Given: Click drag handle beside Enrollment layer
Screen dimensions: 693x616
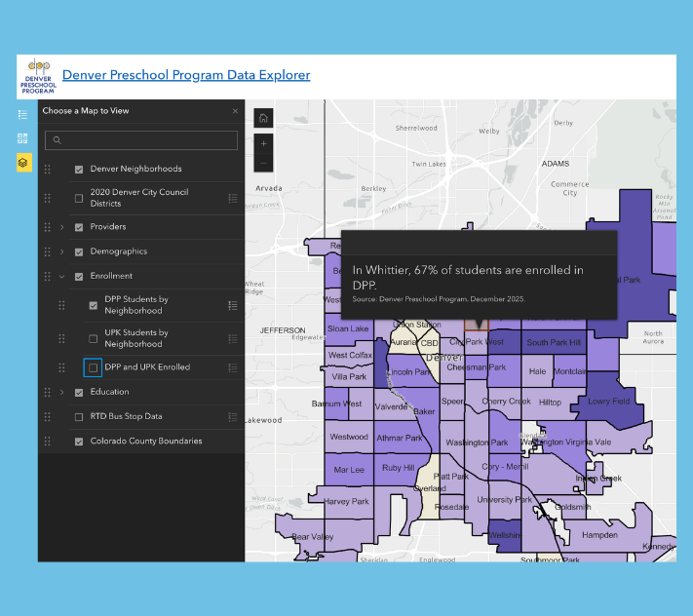Looking at the screenshot, I should [x=48, y=277].
